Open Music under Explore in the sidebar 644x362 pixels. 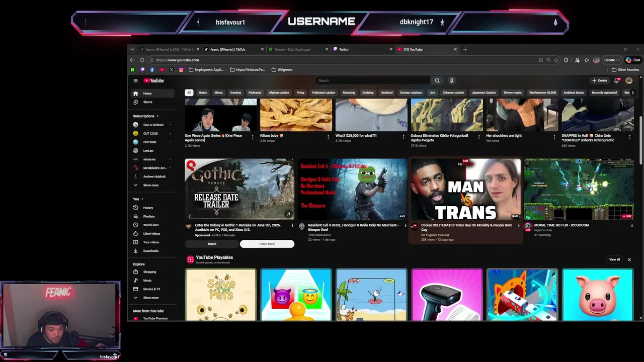coord(153,280)
